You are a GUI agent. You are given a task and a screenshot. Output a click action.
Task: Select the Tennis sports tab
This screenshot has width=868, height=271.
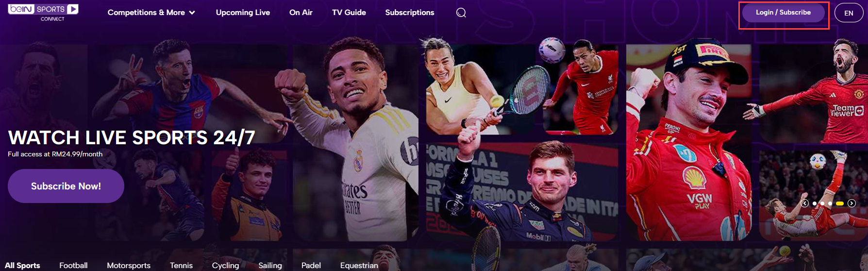coord(181,265)
